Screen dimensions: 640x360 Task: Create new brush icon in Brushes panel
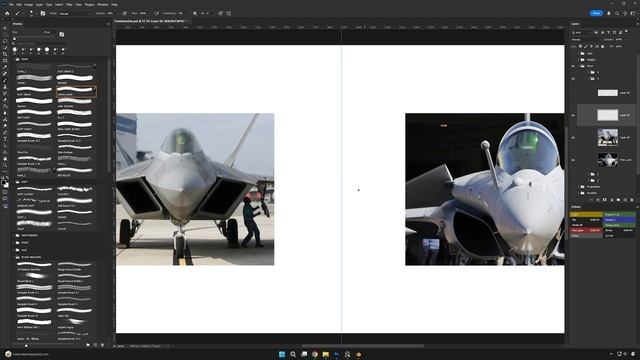pyautogui.click(x=96, y=345)
